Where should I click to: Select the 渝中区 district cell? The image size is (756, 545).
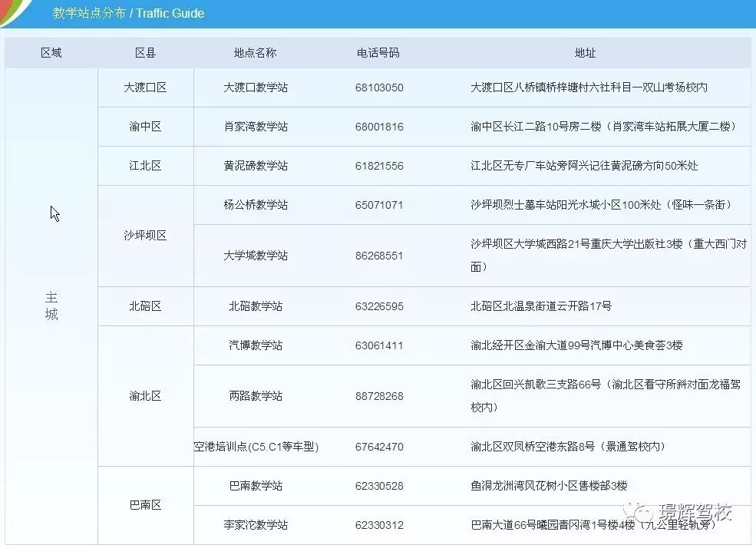[144, 126]
